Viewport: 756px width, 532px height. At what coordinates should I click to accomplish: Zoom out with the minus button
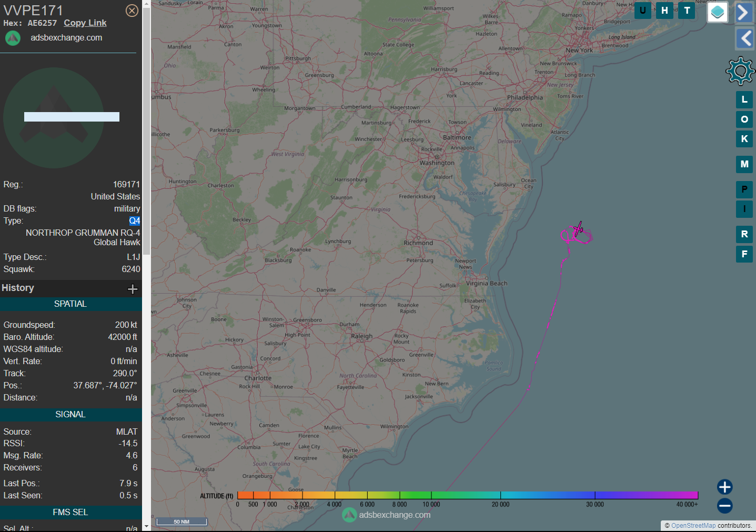pos(725,506)
